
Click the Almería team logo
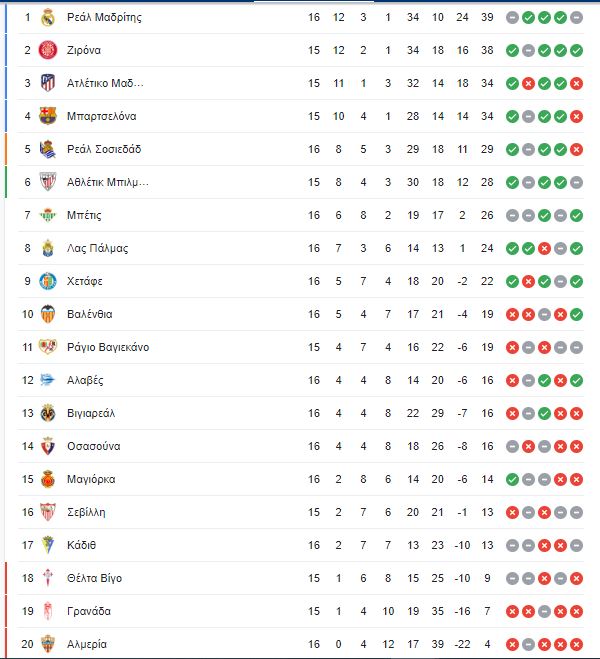(x=48, y=644)
